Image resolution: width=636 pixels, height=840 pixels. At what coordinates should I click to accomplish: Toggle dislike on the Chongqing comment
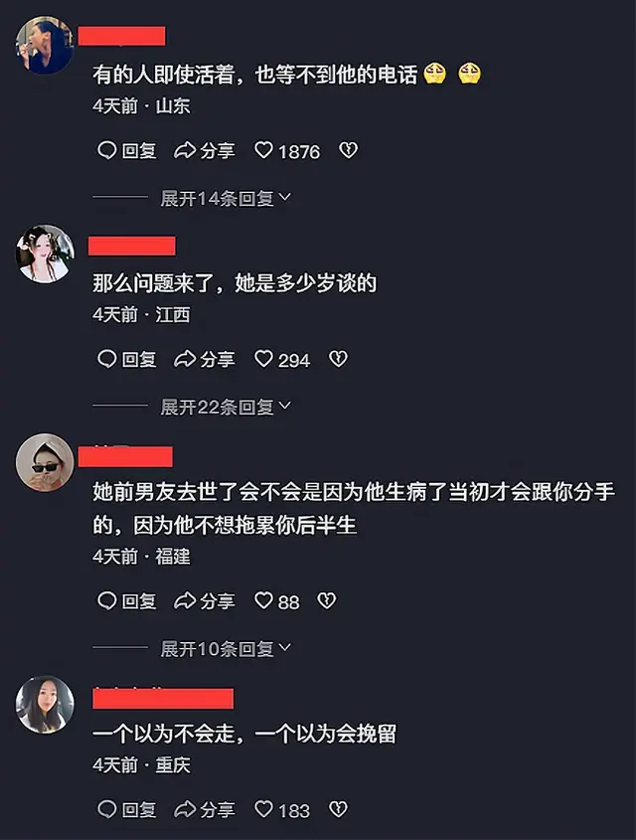coord(338,809)
